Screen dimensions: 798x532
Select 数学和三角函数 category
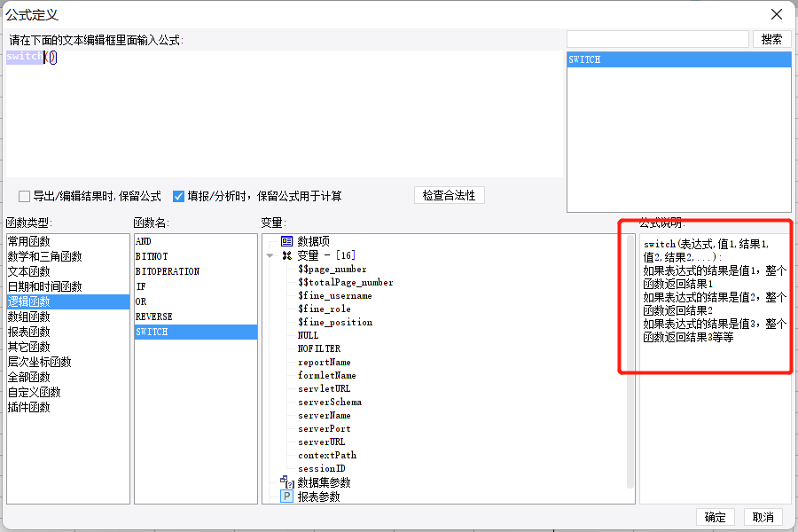[68, 256]
